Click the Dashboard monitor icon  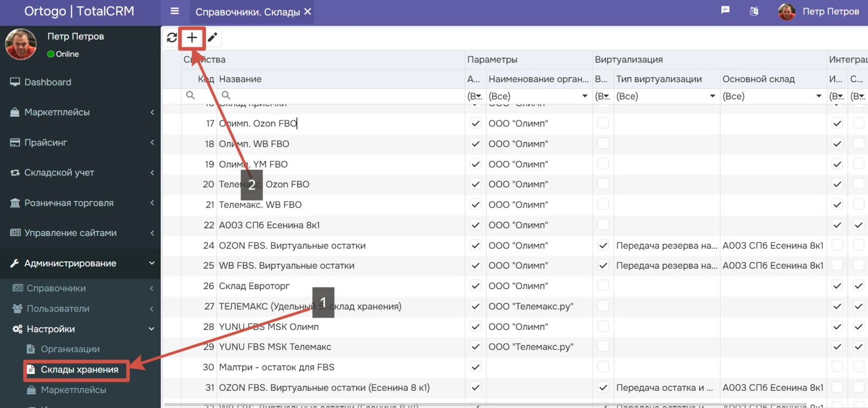click(x=15, y=82)
